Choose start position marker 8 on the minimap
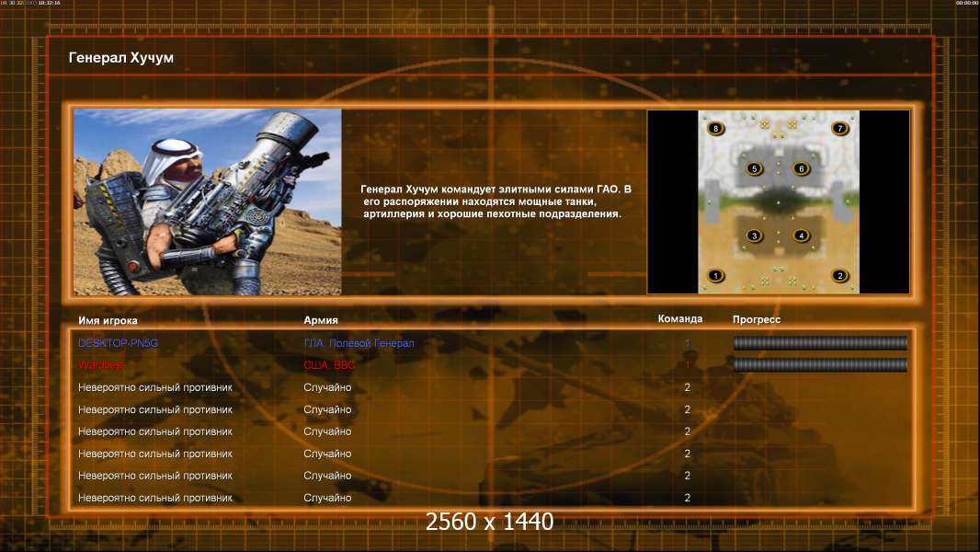The image size is (980, 552). point(715,129)
